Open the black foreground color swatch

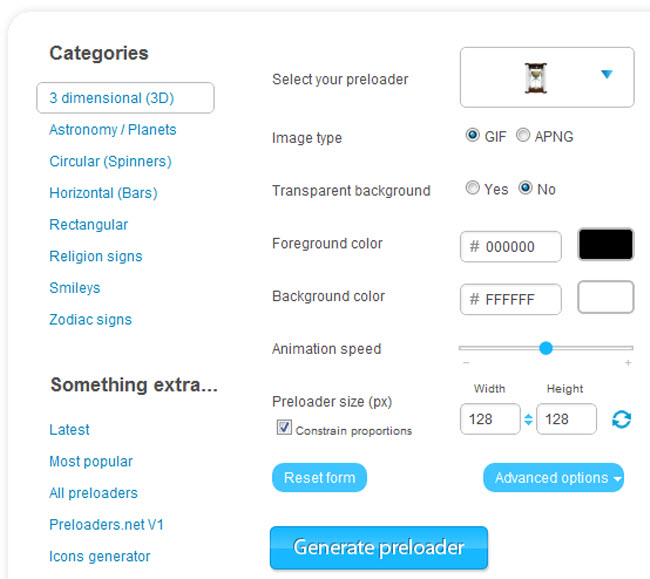(x=605, y=245)
